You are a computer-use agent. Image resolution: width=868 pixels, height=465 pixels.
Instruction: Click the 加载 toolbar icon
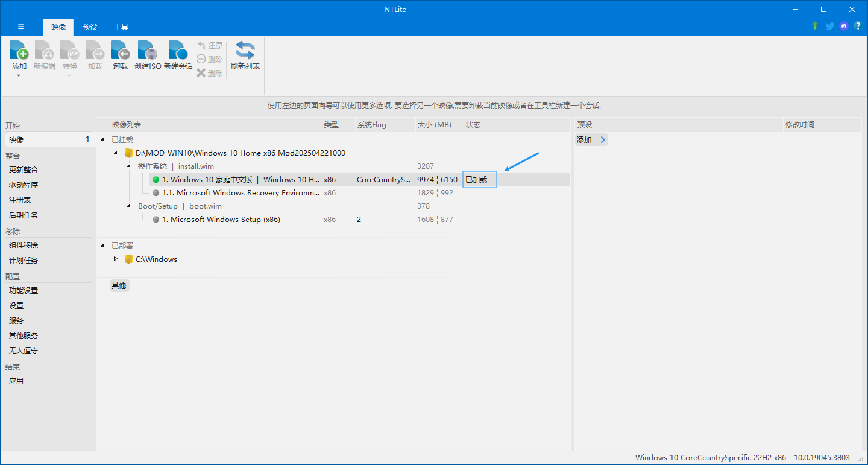click(95, 50)
